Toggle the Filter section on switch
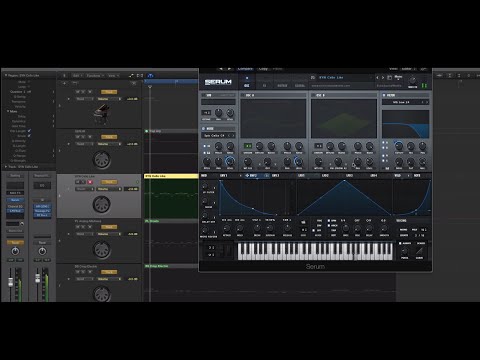Viewport: 480px width, 360px height. pos(384,95)
